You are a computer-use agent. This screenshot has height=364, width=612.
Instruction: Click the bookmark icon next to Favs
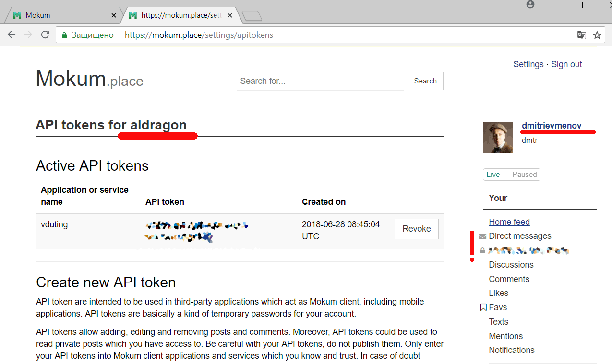click(x=483, y=307)
